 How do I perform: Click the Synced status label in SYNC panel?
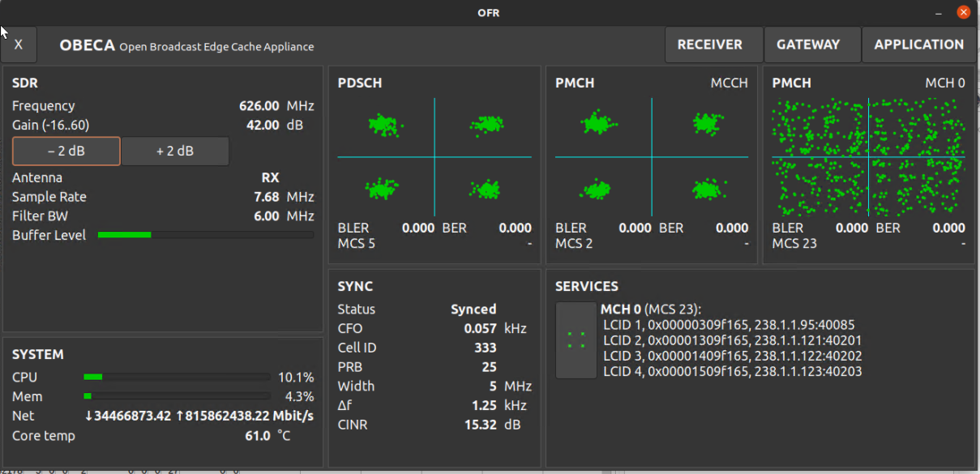[473, 309]
